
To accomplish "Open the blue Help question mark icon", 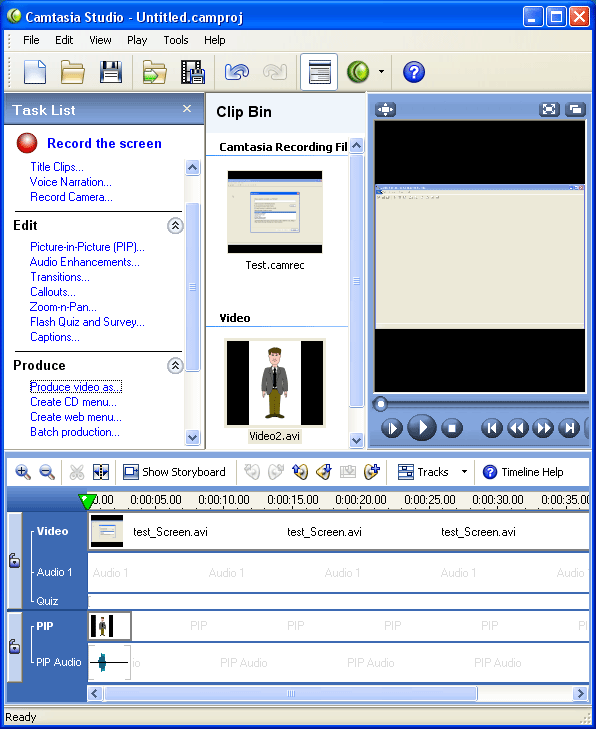I will [x=413, y=72].
